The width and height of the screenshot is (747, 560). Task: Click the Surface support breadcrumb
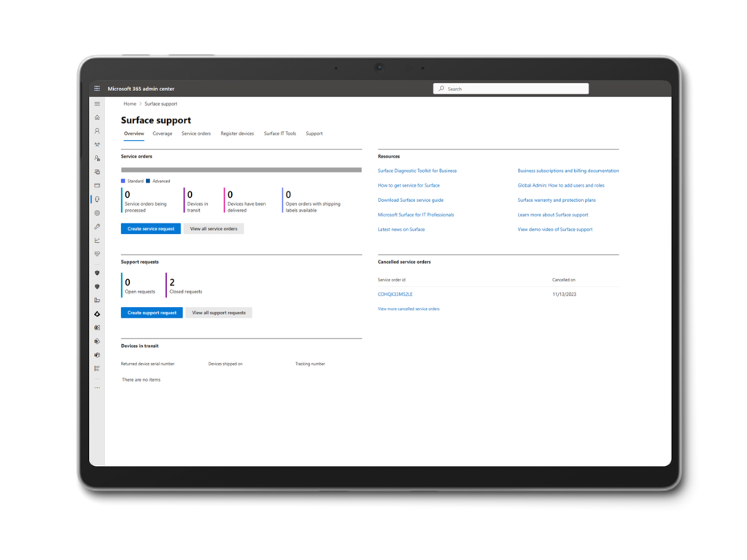(x=161, y=104)
